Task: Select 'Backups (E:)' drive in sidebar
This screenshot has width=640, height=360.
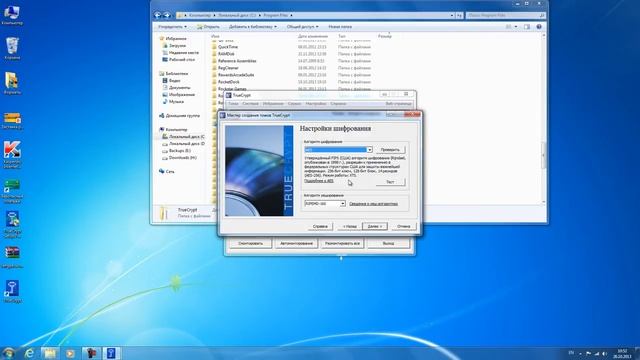Action: [x=180, y=151]
